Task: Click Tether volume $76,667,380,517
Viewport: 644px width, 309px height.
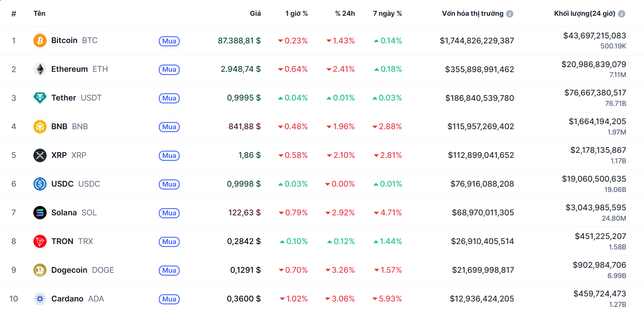Action: [x=595, y=93]
